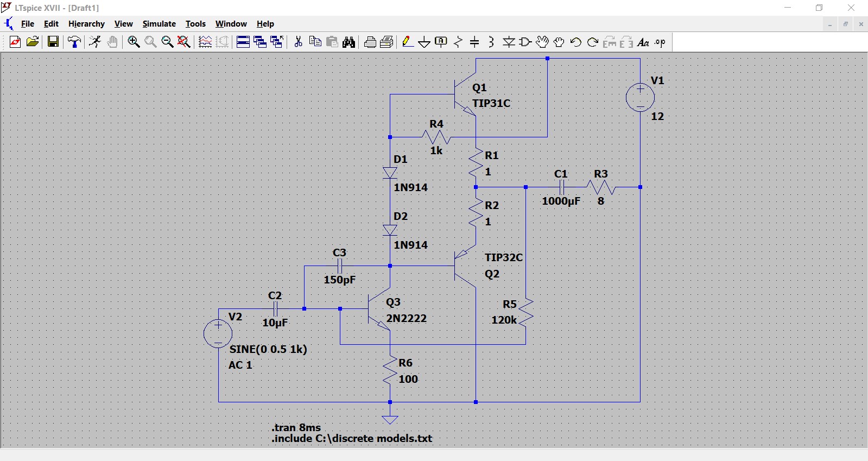
Task: Minimize the inner Draft1 document window
Action: (x=830, y=24)
